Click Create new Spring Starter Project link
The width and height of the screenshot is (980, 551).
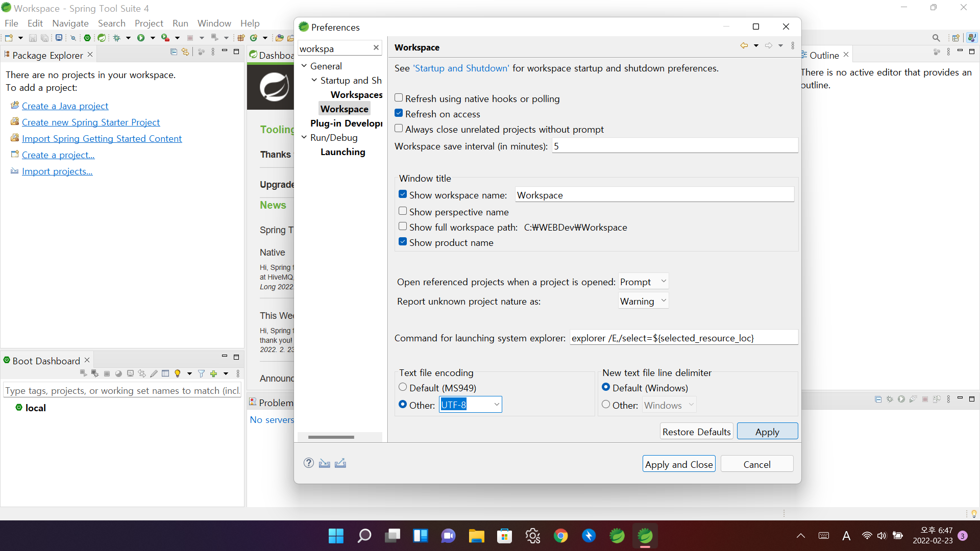click(91, 122)
